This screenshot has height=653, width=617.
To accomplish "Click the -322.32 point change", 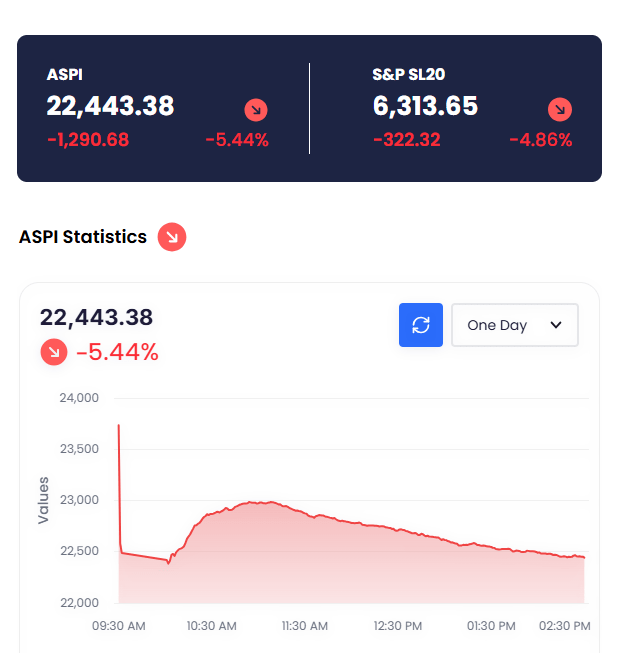I will [406, 140].
